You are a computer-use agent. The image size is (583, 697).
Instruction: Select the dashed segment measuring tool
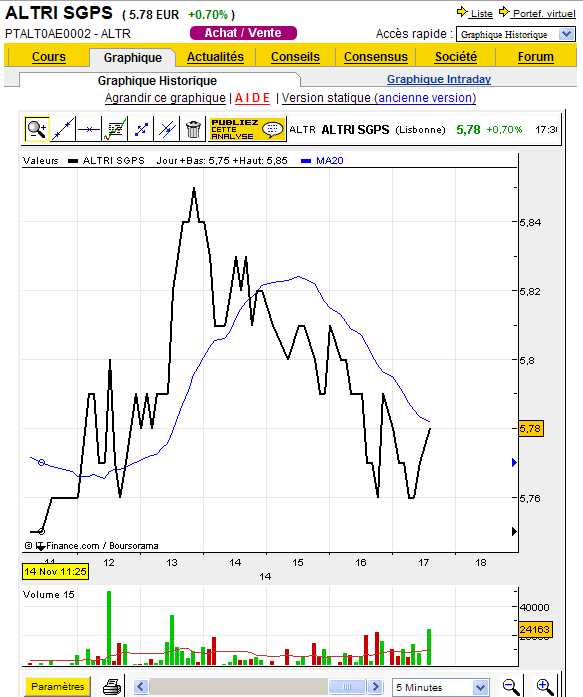[x=141, y=129]
